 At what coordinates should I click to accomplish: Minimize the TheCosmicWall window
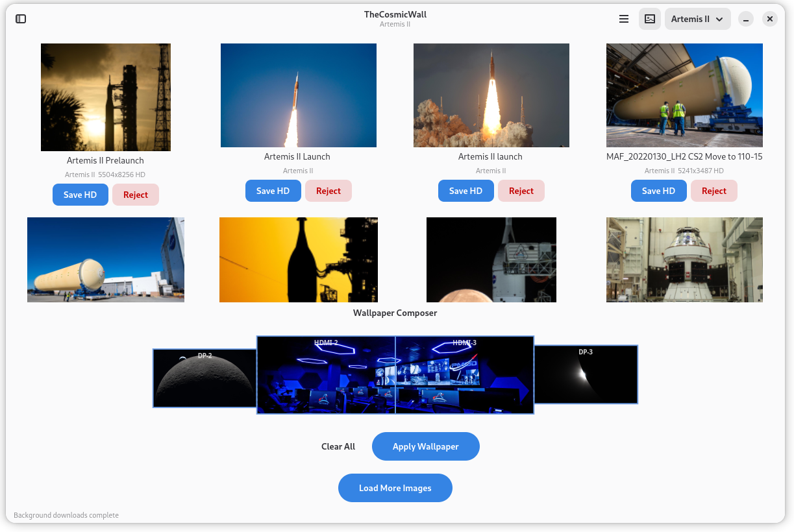click(x=747, y=19)
